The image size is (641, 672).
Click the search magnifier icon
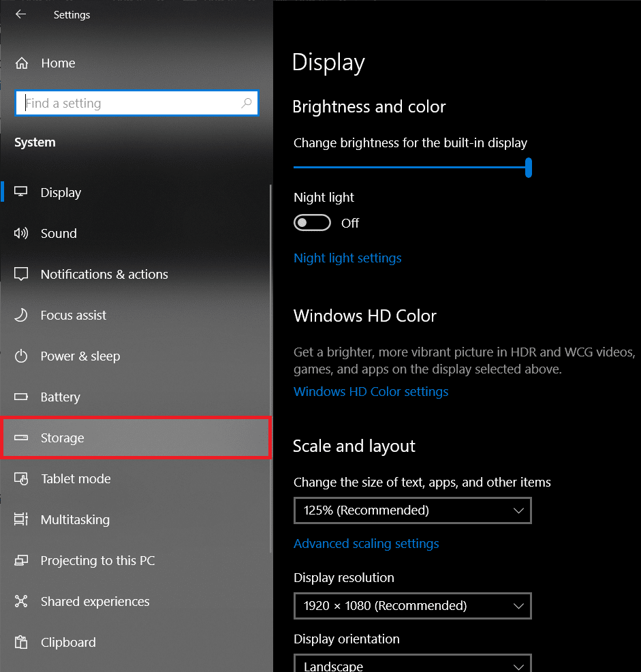[246, 104]
